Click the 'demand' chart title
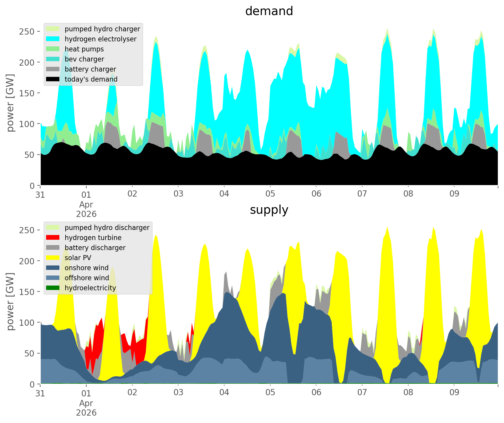 coord(269,11)
